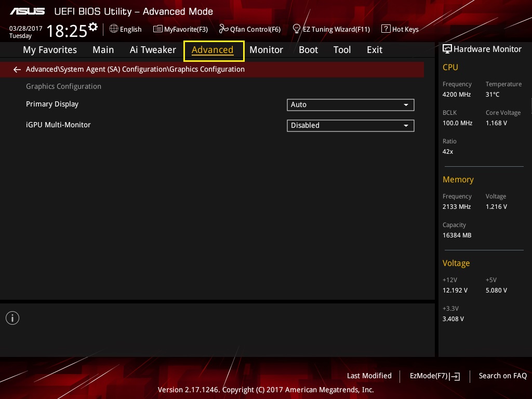The height and width of the screenshot is (399, 532).
Task: Click the BCLK value 100.0 MHz
Action: pyautogui.click(x=457, y=123)
